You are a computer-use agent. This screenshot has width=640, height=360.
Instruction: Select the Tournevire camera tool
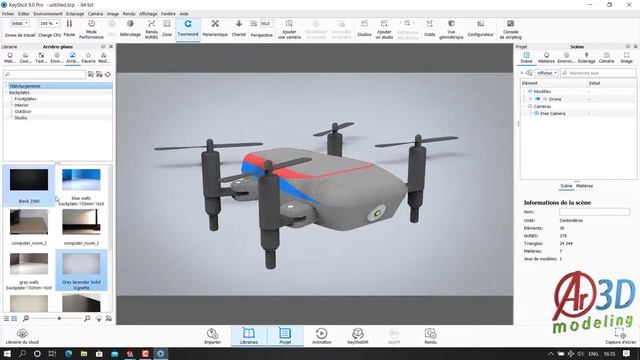pyautogui.click(x=188, y=29)
